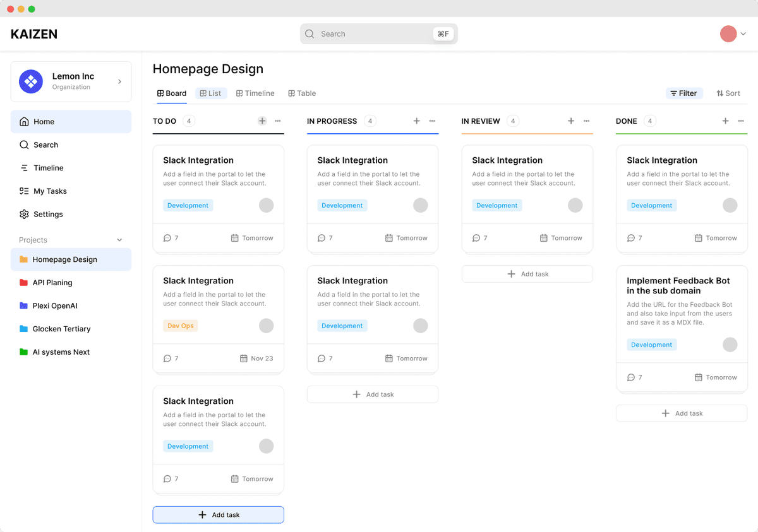Click the KAIZEN logo
Screen dimensions: 758x532
point(34,34)
